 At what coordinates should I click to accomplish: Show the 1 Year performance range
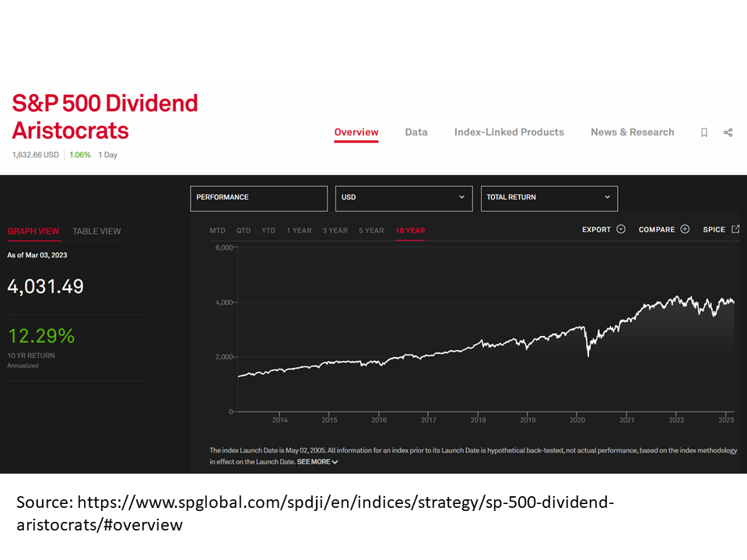tap(299, 230)
